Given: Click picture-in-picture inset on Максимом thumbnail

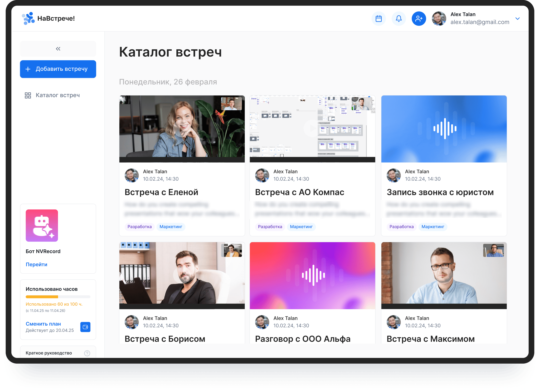Looking at the screenshot, I should pos(493,250).
